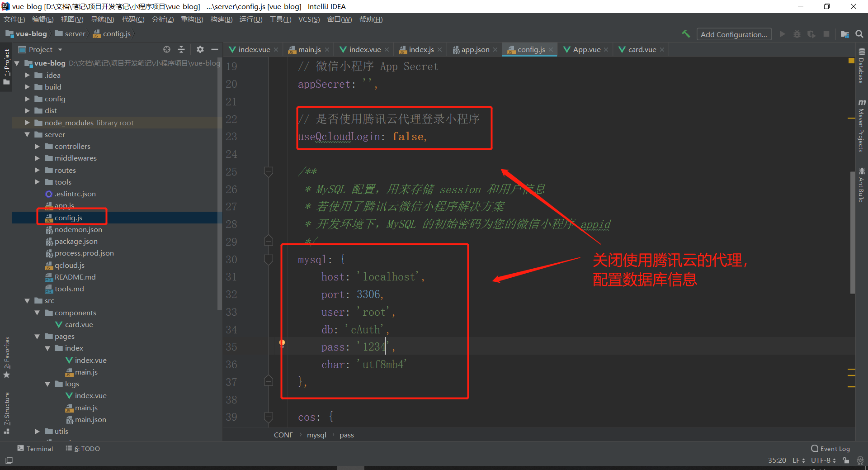The width and height of the screenshot is (868, 470).
Task: Open Search Everywhere magnifier icon
Action: click(x=859, y=34)
